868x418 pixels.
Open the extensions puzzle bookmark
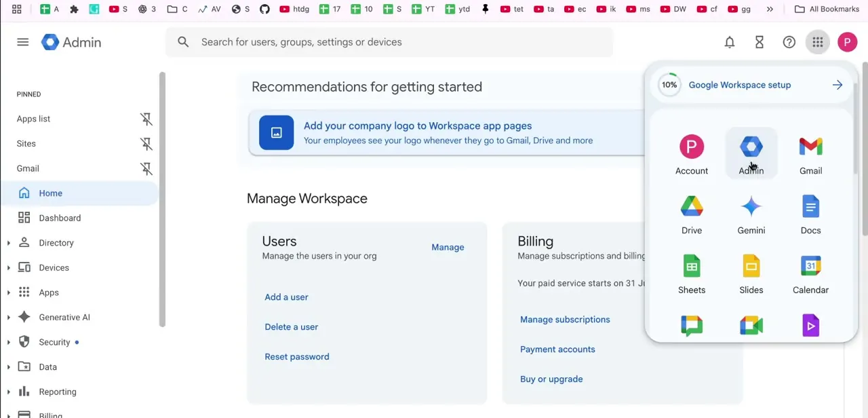[x=75, y=9]
